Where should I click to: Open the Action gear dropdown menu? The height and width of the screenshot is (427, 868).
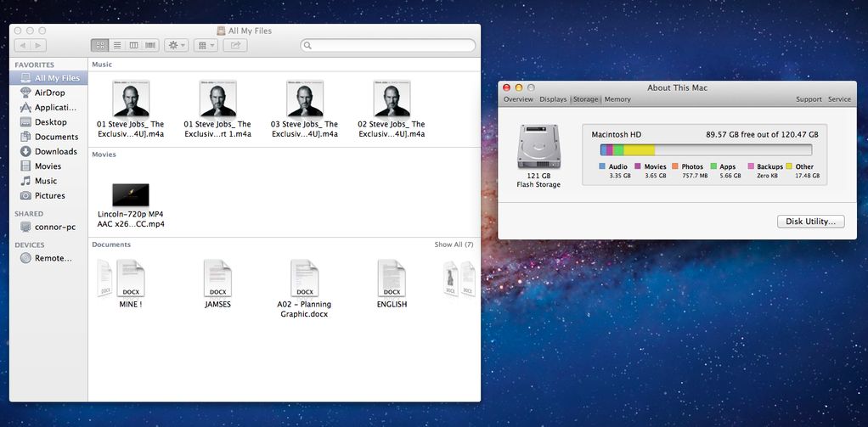pyautogui.click(x=178, y=45)
